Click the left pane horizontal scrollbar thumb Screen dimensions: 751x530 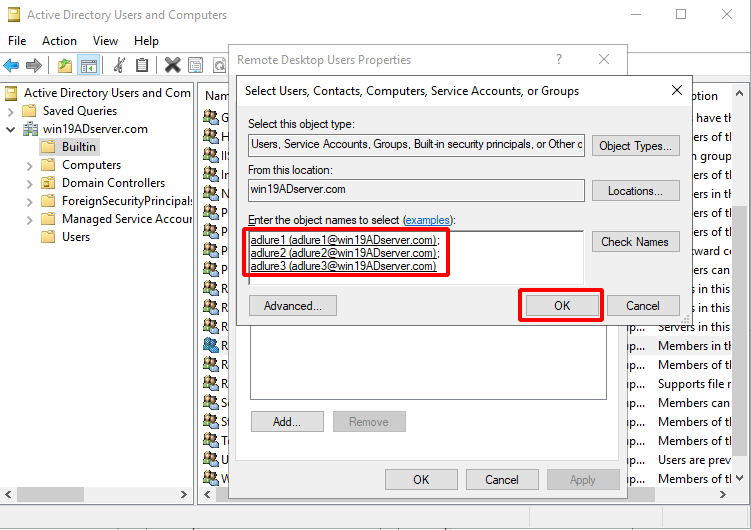[x=51, y=495]
